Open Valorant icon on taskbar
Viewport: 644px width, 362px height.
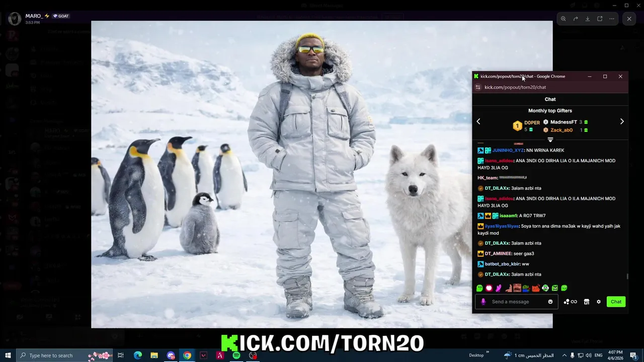point(203,355)
